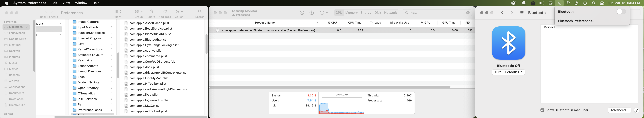This screenshot has height=118, width=644.
Task: Click the Wi-Fi icon in menu bar
Action: 568,3
